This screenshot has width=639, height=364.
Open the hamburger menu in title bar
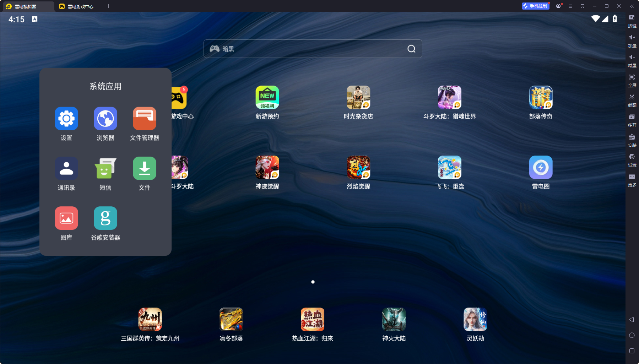(x=570, y=6)
